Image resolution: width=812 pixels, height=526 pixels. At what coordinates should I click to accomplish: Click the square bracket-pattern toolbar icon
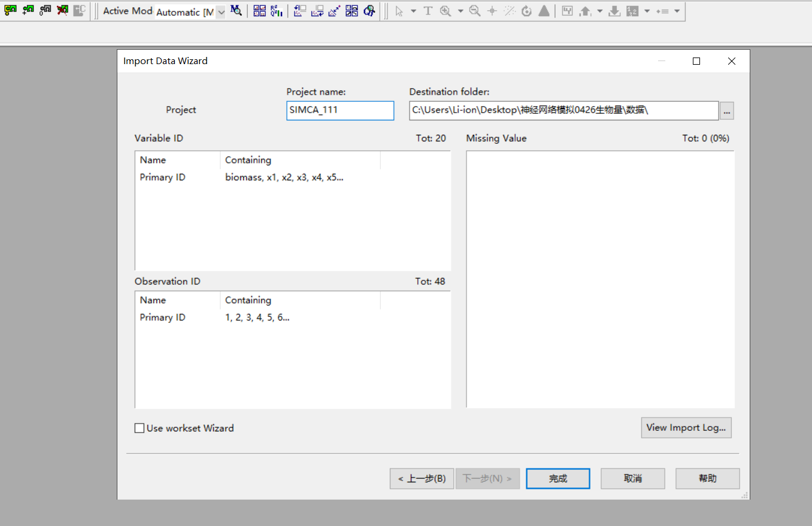pyautogui.click(x=568, y=11)
